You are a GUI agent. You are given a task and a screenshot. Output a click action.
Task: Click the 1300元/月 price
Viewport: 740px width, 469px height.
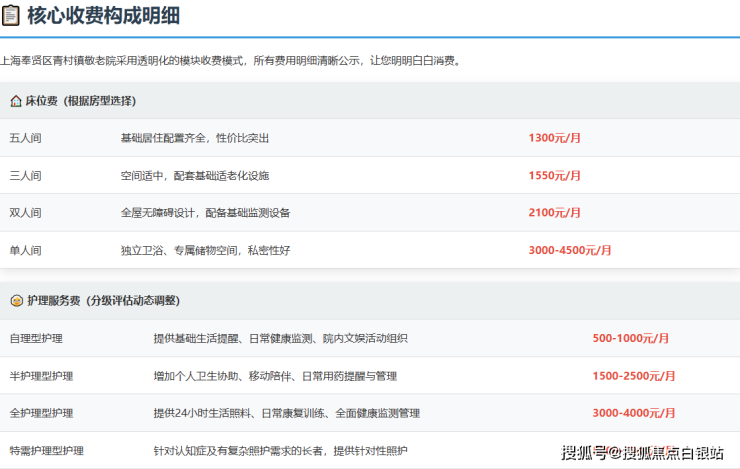point(554,138)
